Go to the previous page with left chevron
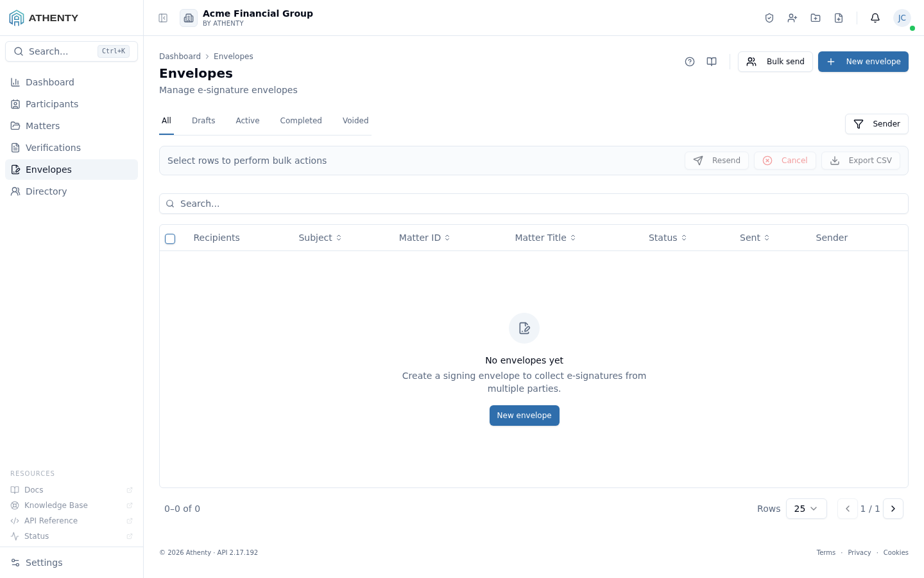This screenshot has width=924, height=578. coord(848,509)
